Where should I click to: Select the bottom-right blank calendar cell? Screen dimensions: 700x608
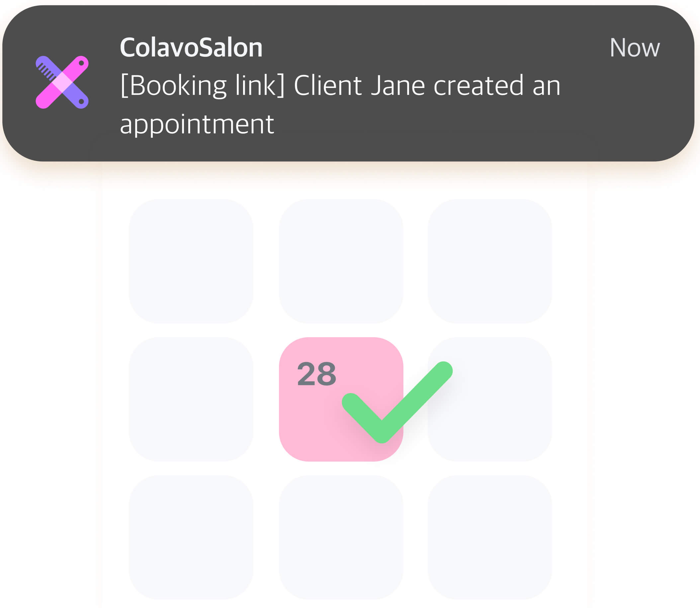pos(489,537)
